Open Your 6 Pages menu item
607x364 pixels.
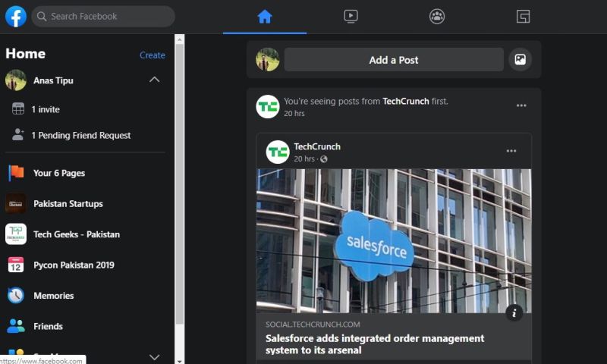click(58, 173)
